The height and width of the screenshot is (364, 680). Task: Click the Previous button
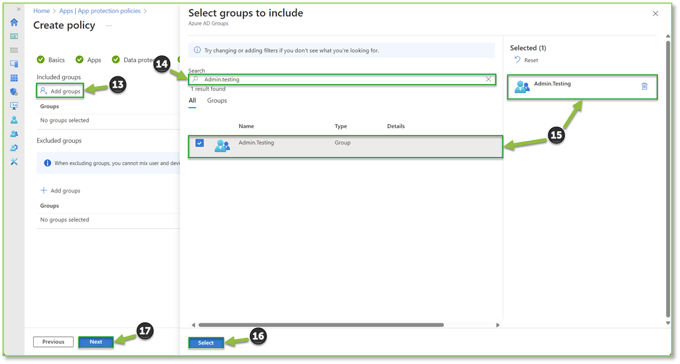[53, 342]
